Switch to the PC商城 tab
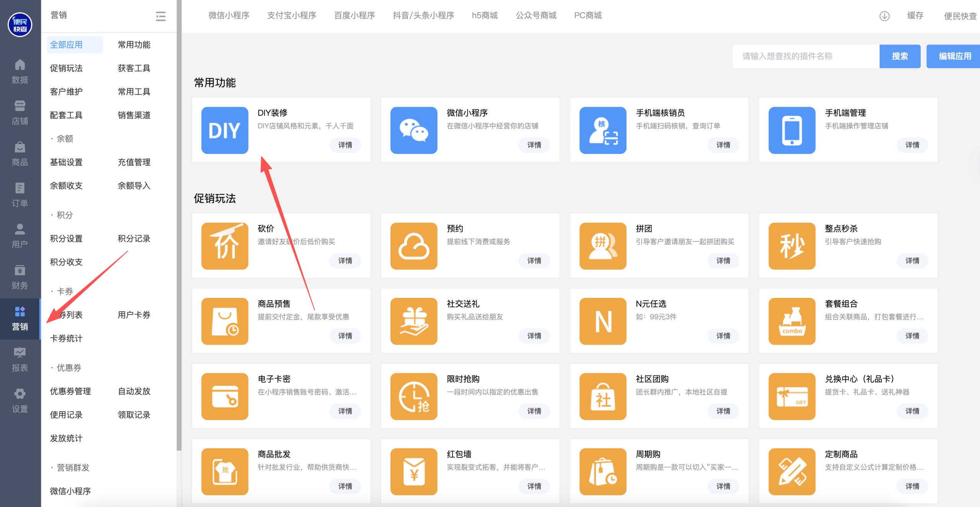 588,15
